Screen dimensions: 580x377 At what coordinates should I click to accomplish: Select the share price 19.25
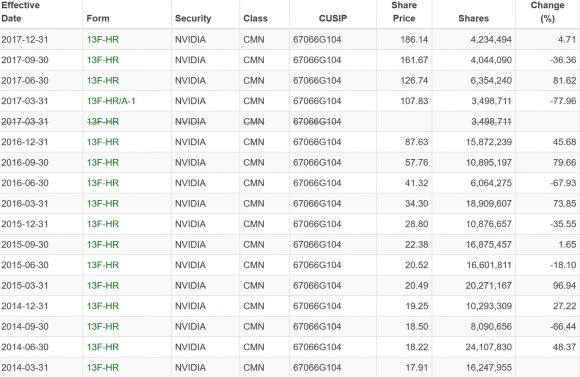(417, 306)
